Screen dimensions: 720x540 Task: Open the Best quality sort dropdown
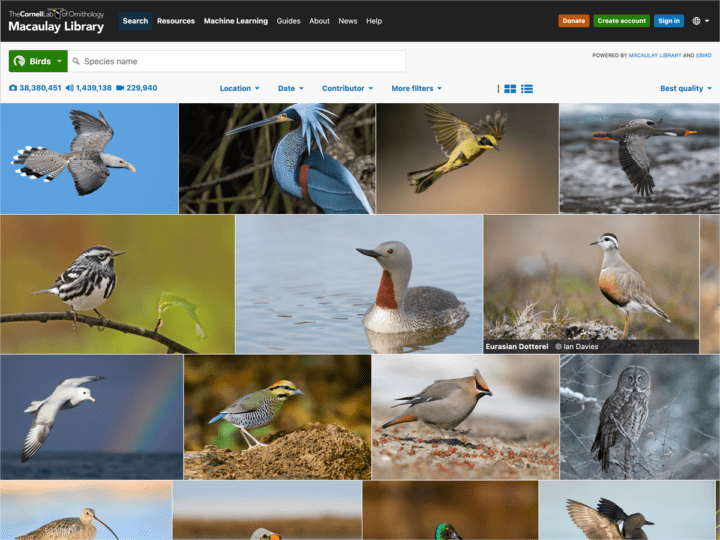click(686, 88)
